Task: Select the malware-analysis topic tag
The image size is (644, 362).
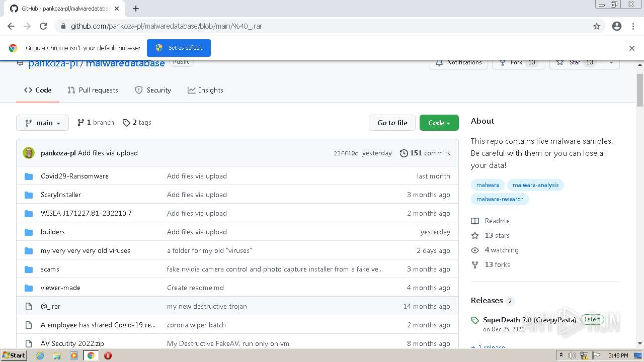Action: tap(535, 185)
